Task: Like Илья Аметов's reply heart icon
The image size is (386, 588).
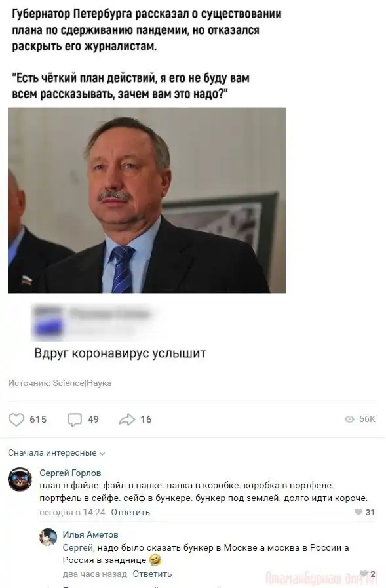Action: (363, 574)
